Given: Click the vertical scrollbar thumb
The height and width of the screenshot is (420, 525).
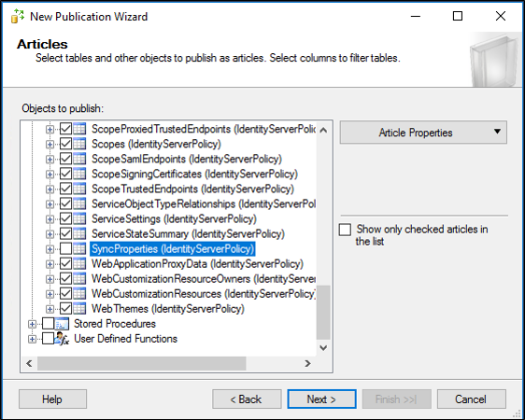Looking at the screenshot, I should tap(323, 313).
